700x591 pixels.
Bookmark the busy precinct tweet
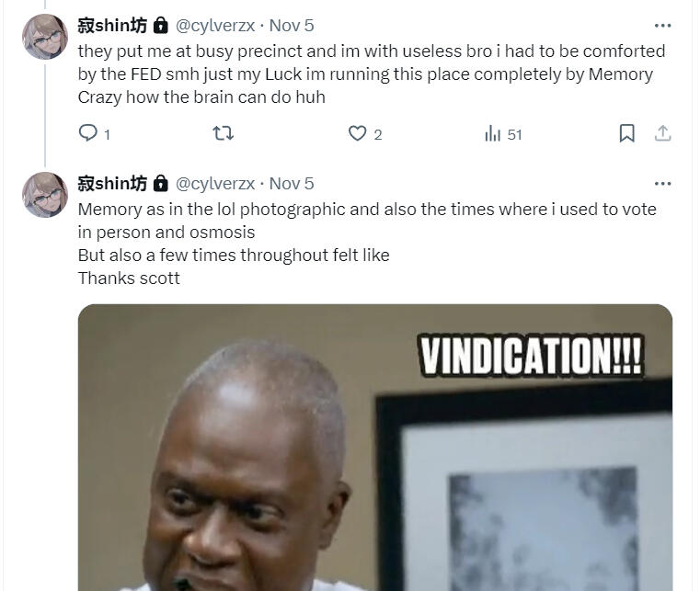[x=626, y=134]
